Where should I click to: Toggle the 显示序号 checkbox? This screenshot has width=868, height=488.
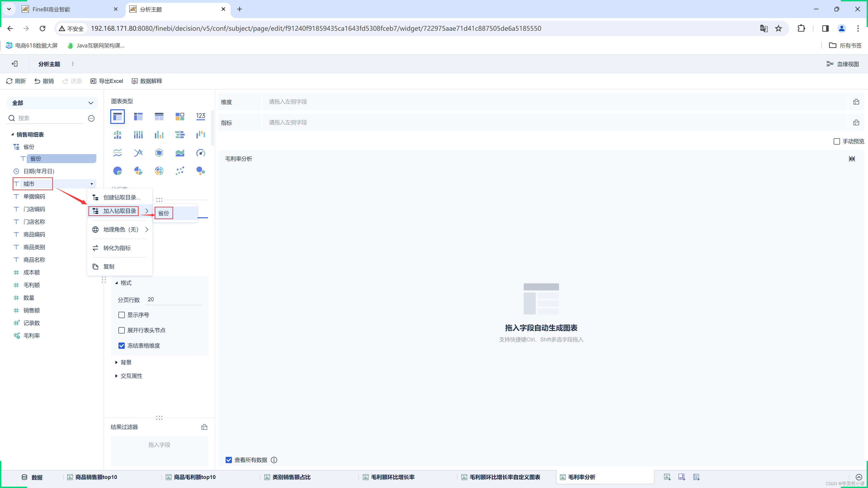(x=122, y=315)
